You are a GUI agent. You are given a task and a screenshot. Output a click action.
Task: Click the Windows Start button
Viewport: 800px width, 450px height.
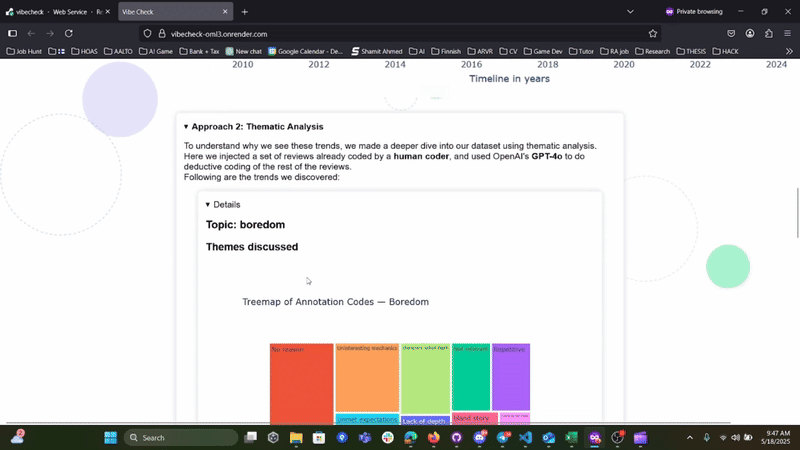(110, 438)
